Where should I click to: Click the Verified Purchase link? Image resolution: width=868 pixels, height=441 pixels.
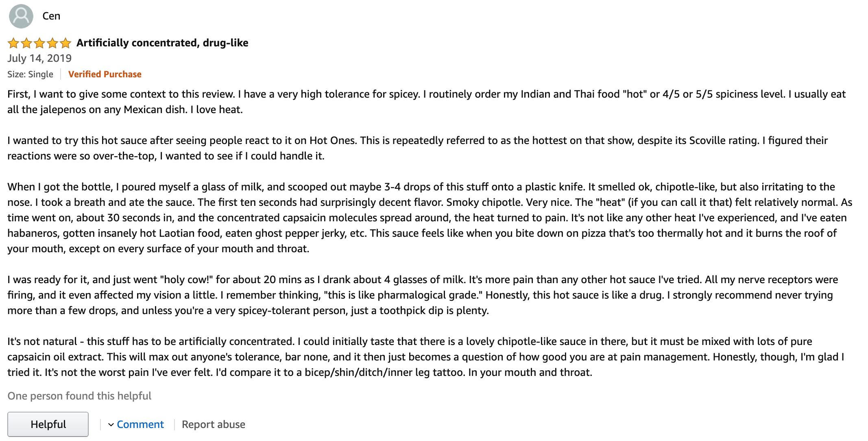pyautogui.click(x=105, y=74)
